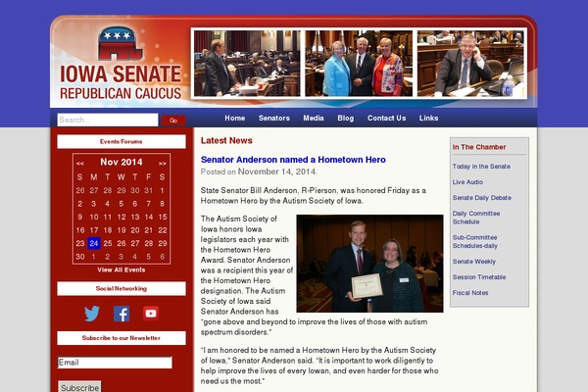This screenshot has width=588, height=392.
Task: Open the award photo of Senator Anderson
Action: tap(369, 264)
